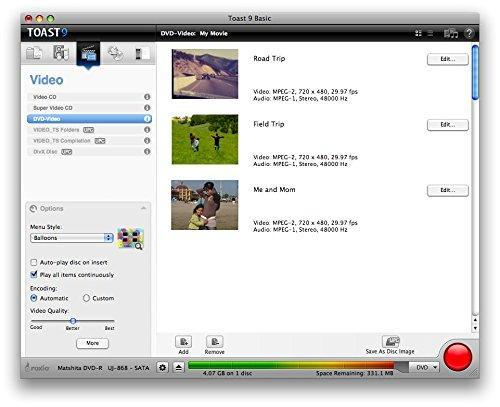Show info for Super Video CD
This screenshot has width=500, height=407.
tap(147, 108)
